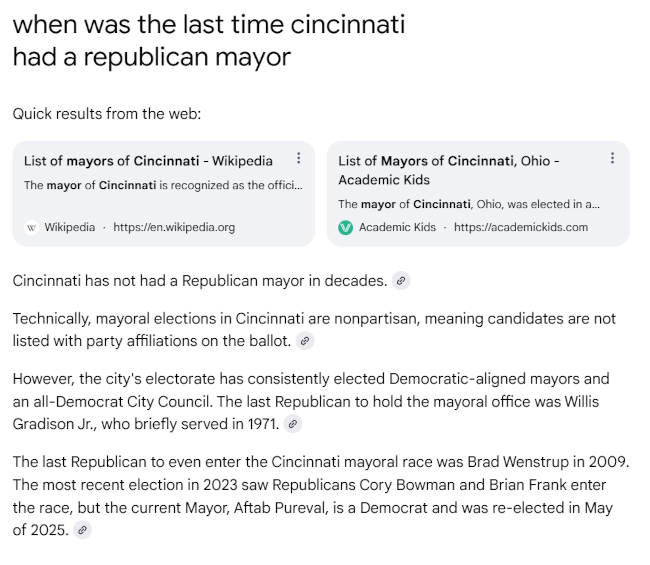The width and height of the screenshot is (650, 565).
Task: Click the paragraph mentioning Willis Gradison Jr.
Action: point(310,401)
